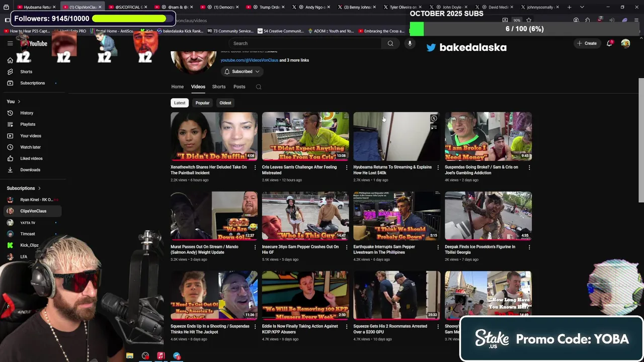Open more options for Hyubsama Returns video
The image size is (644, 362).
tap(438, 167)
